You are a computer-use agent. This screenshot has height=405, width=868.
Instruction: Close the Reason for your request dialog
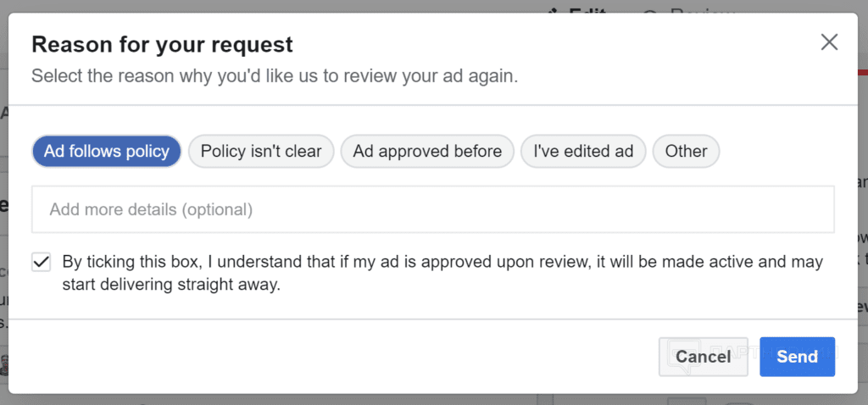(x=829, y=42)
